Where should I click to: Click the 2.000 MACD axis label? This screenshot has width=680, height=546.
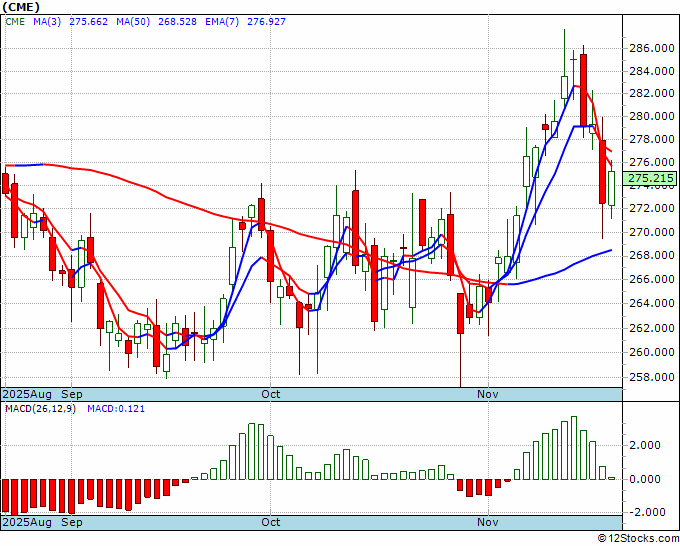647,445
